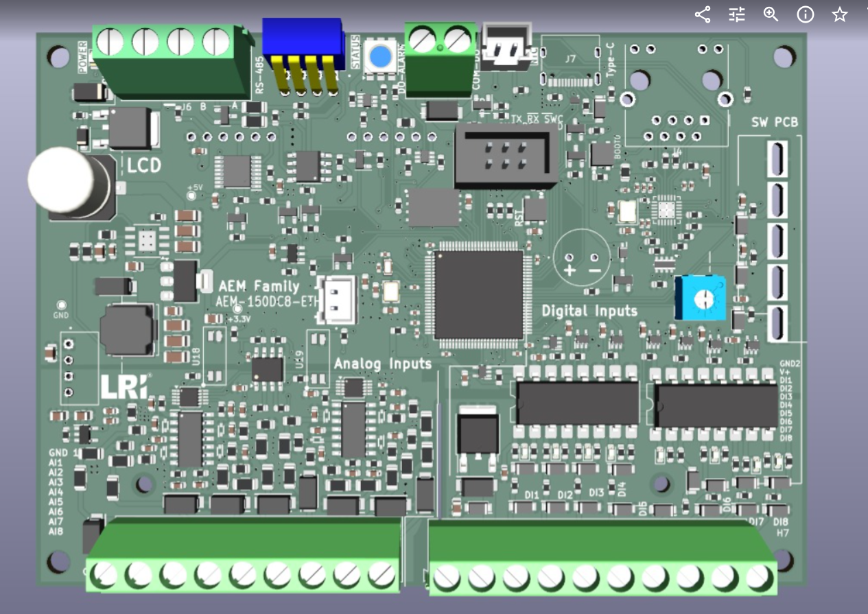This screenshot has height=614, width=868.
Task: Click the "AEM Family" silkscreen text
Action: (259, 286)
